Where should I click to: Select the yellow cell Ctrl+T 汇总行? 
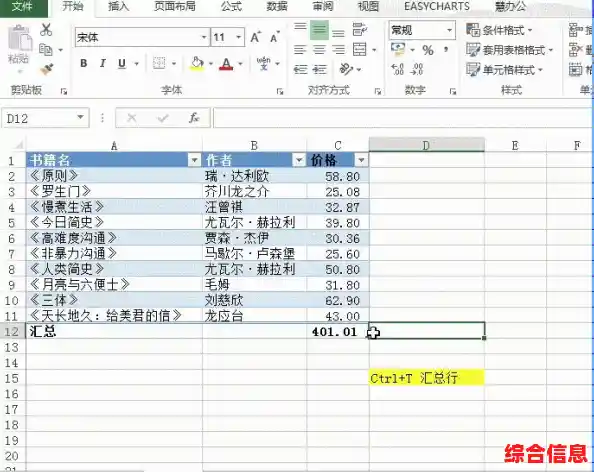427,378
